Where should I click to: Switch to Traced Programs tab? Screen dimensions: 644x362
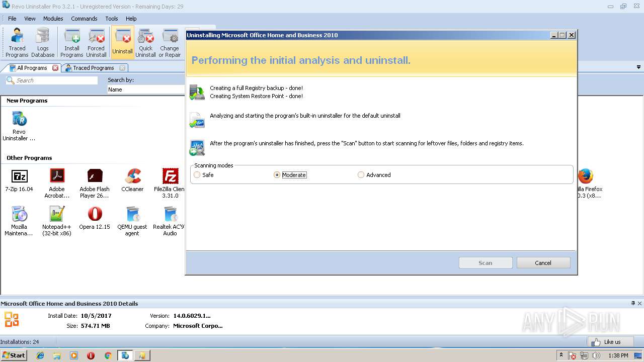point(94,68)
